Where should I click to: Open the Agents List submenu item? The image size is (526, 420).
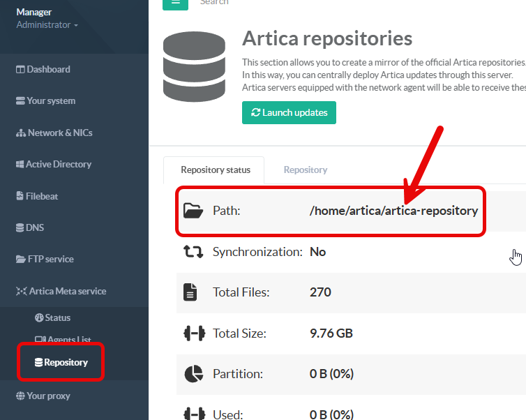point(68,340)
